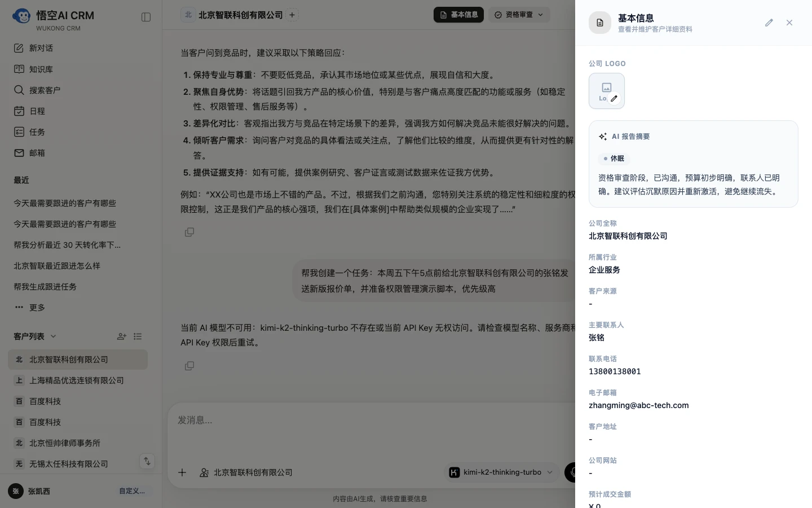812x508 pixels.
Task: Select customer 上海精品优选连锁有限公司
Action: point(78,380)
